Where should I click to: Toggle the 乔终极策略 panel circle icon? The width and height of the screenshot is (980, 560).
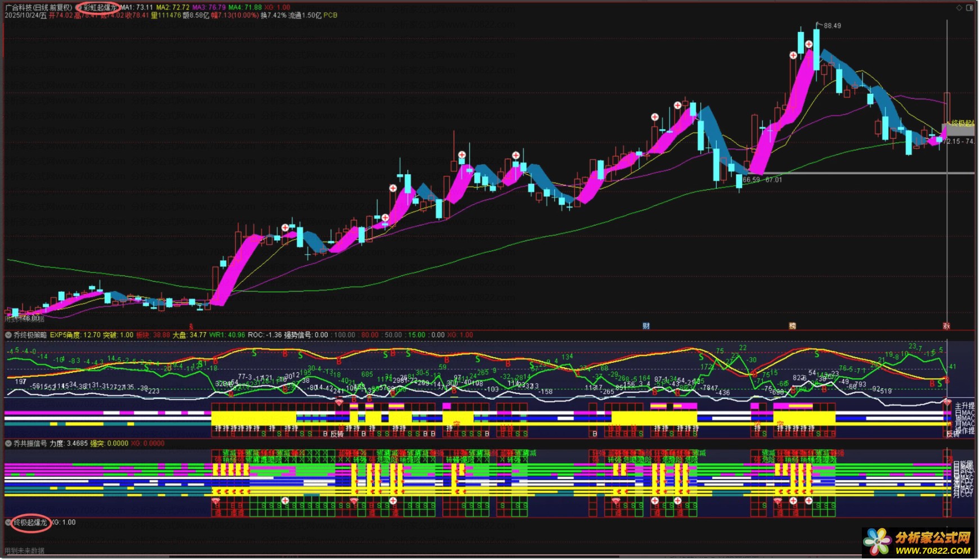click(8, 335)
